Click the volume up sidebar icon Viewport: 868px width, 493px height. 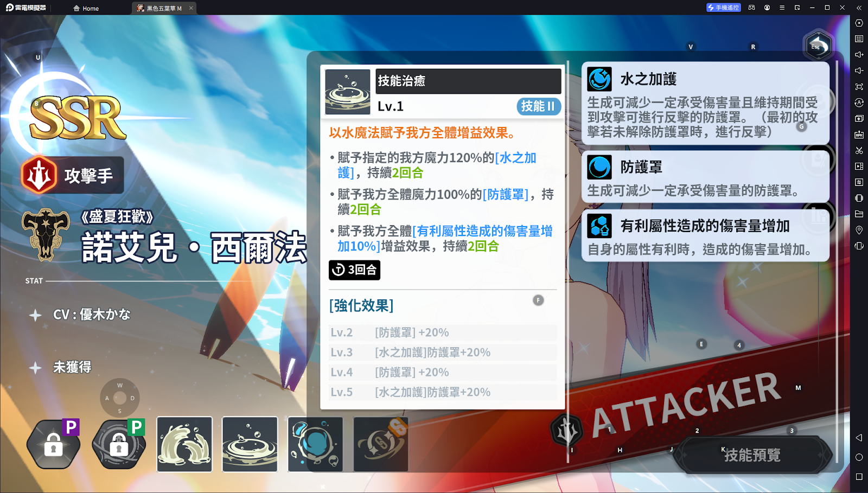pyautogui.click(x=859, y=54)
